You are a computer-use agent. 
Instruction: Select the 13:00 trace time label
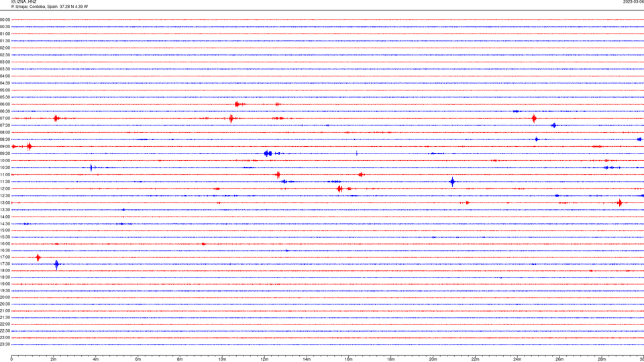[x=5, y=202]
